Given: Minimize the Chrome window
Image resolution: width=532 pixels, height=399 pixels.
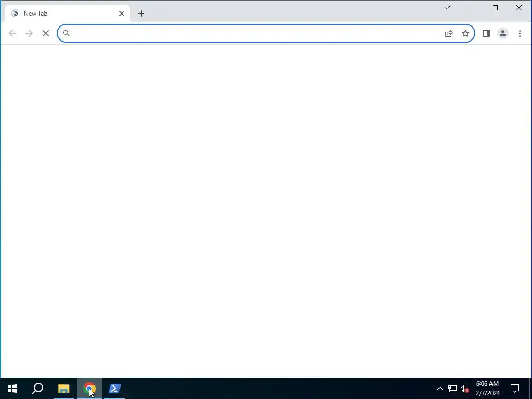Looking at the screenshot, I should 471,8.
